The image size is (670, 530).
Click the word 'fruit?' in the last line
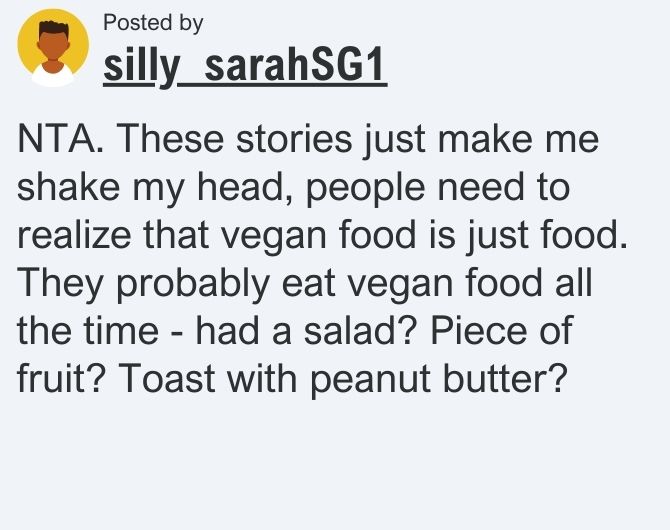pyautogui.click(x=60, y=378)
